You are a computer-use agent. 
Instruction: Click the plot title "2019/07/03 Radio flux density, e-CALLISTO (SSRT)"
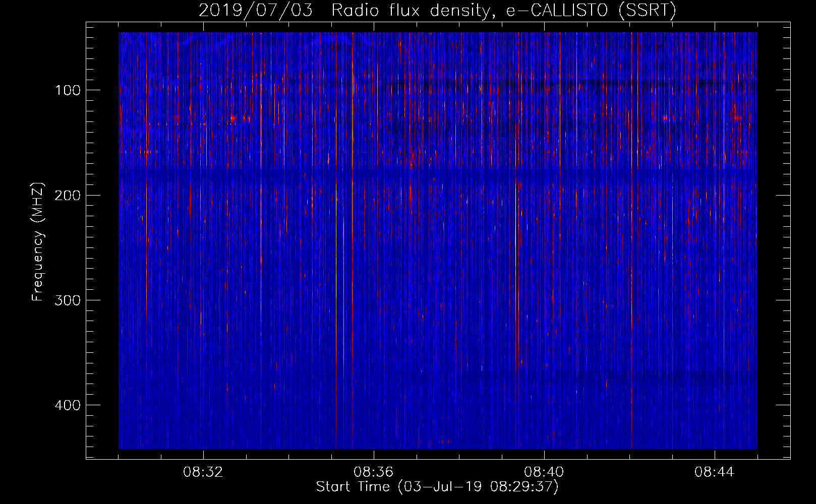tap(437, 10)
